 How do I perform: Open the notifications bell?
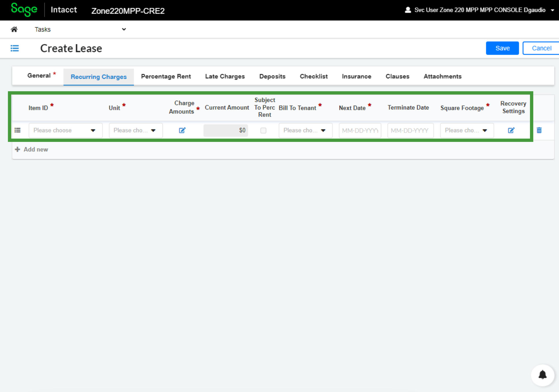click(x=542, y=375)
